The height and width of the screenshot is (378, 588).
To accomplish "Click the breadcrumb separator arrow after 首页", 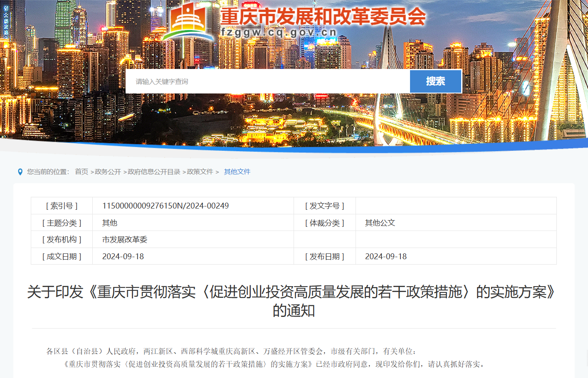I will (x=92, y=172).
